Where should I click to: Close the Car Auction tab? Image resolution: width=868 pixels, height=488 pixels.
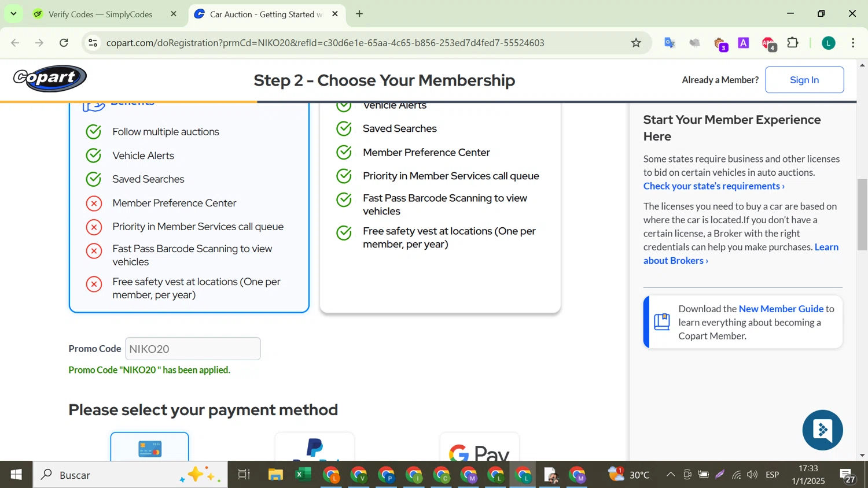pos(335,14)
